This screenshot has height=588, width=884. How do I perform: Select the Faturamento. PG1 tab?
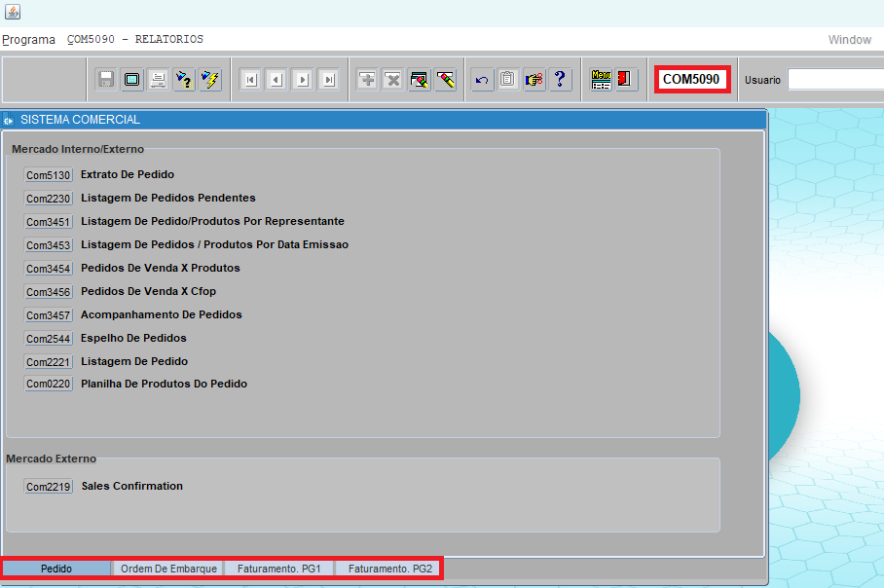click(x=279, y=569)
